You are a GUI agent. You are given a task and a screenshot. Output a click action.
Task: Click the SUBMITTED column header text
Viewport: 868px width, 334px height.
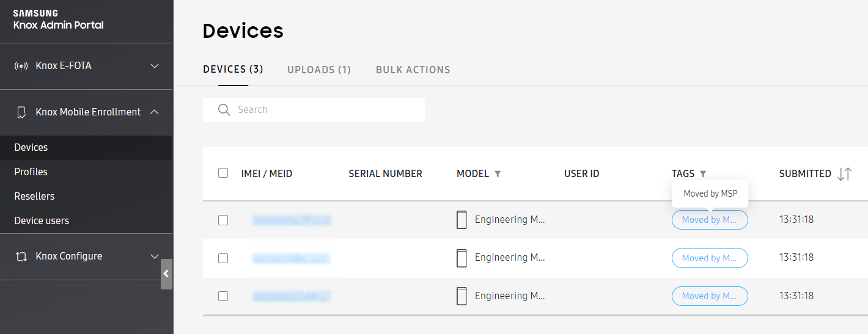805,174
